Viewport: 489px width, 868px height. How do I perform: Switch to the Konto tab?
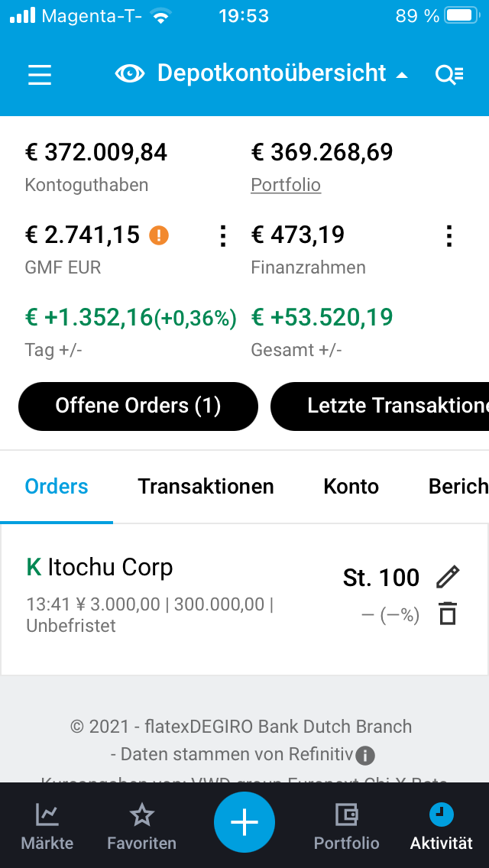point(351,487)
